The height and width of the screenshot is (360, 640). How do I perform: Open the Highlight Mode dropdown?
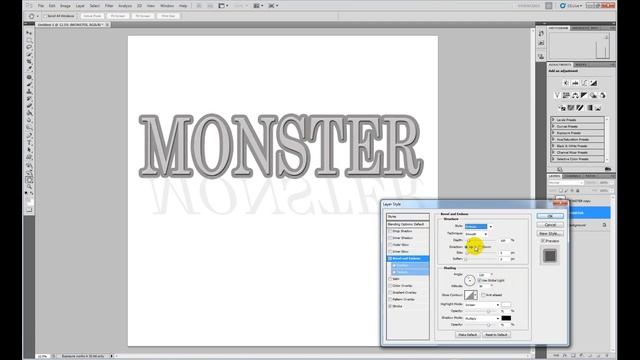(x=482, y=304)
